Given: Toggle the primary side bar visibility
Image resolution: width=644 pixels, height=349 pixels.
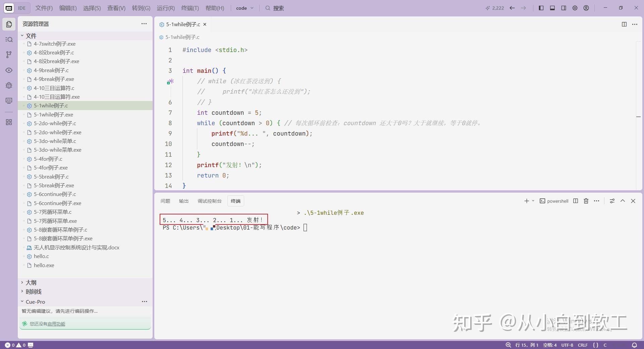Looking at the screenshot, I should tap(541, 8).
